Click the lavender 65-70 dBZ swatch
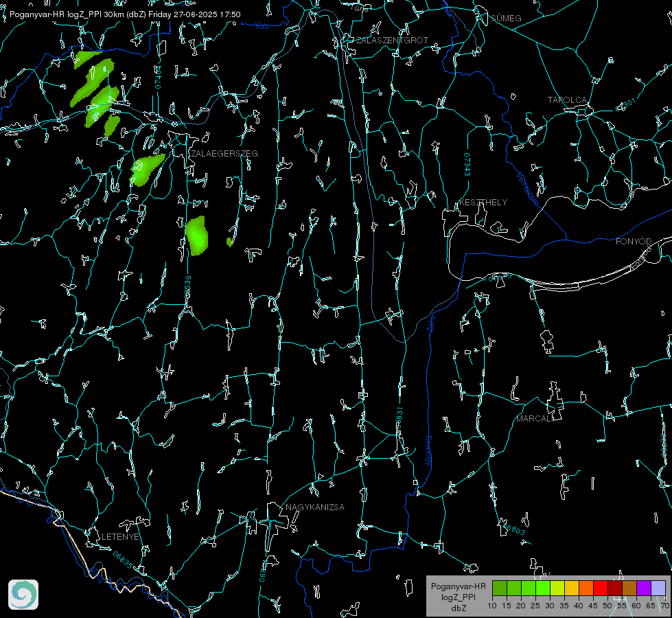This screenshot has height=618, width=672. (658, 588)
